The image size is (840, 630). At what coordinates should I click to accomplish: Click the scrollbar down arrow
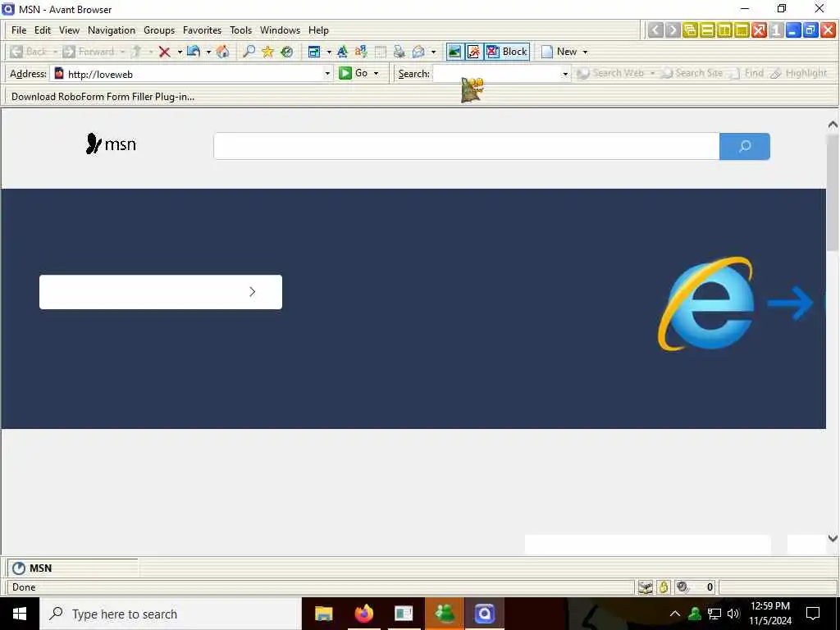[x=833, y=538]
